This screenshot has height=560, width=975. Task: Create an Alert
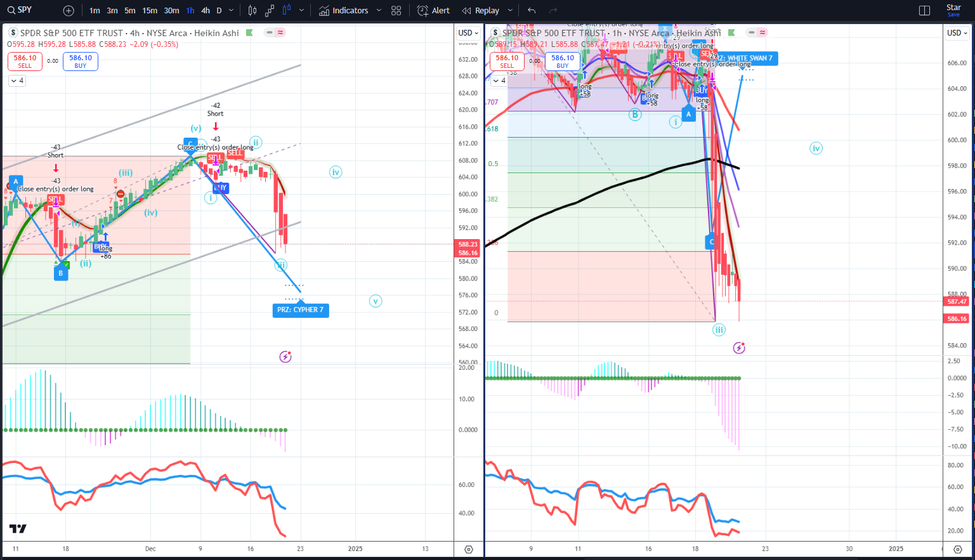[434, 11]
